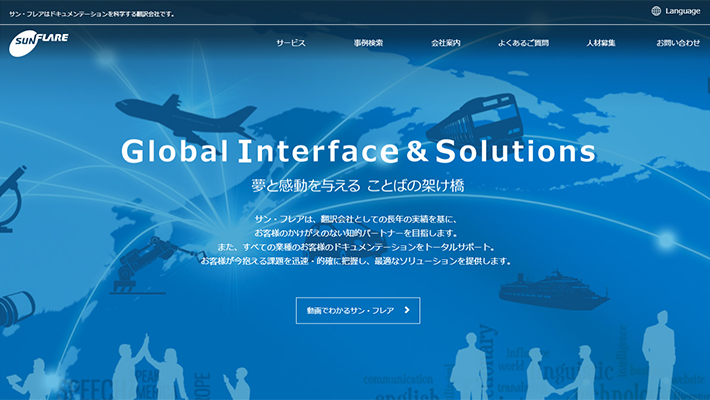Go to よくあるご質問 page
The image size is (710, 400).
point(523,43)
